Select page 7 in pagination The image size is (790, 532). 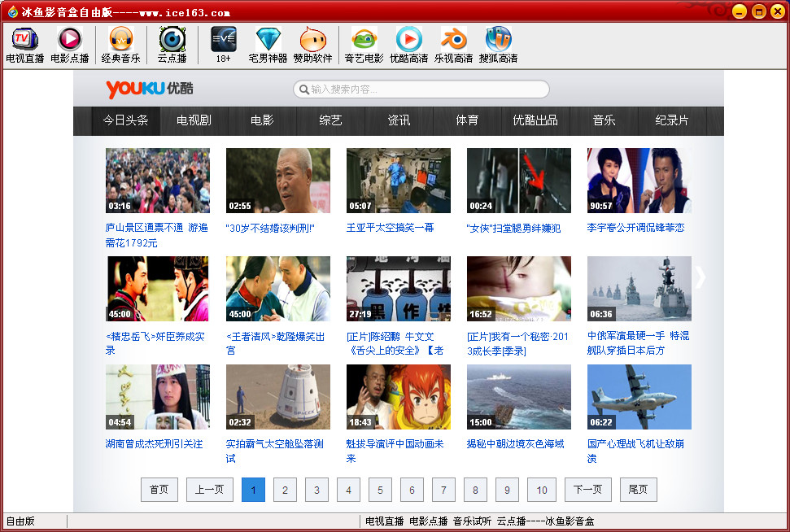click(444, 490)
